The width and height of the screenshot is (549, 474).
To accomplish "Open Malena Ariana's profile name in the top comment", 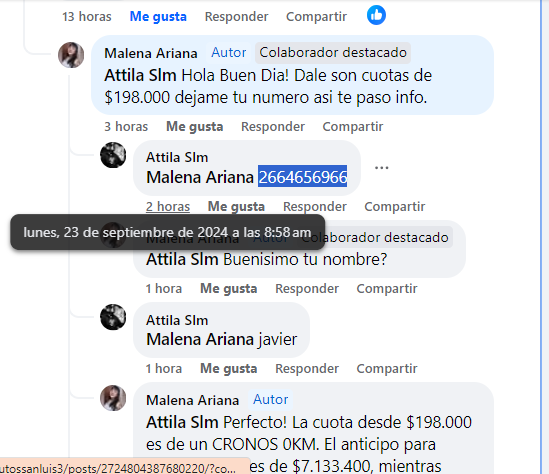I will (151, 53).
